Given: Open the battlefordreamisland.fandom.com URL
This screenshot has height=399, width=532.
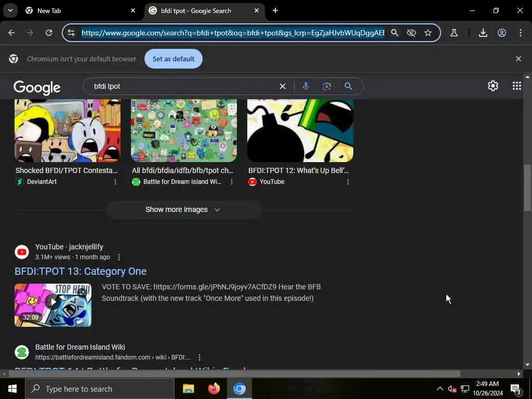Looking at the screenshot, I should point(113,357).
